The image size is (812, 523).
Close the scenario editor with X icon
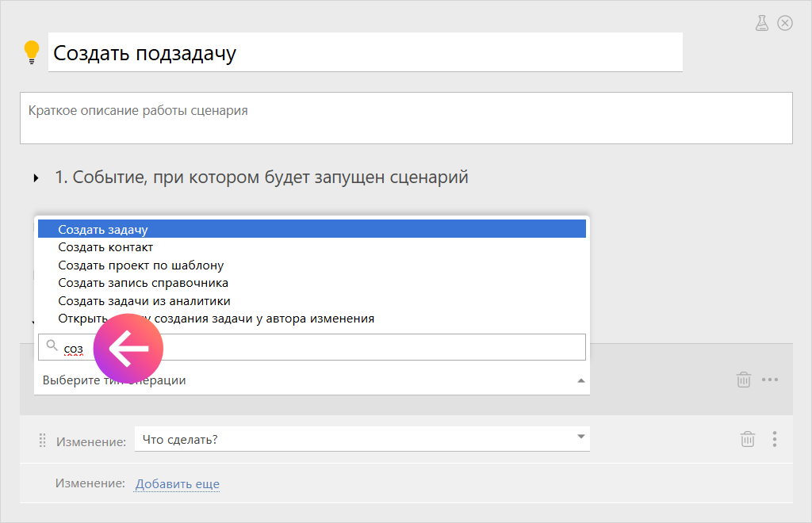(x=785, y=23)
